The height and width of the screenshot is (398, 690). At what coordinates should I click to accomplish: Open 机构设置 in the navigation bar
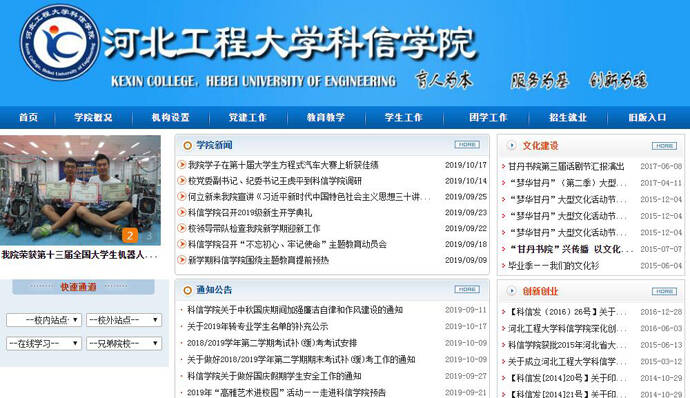(170, 118)
